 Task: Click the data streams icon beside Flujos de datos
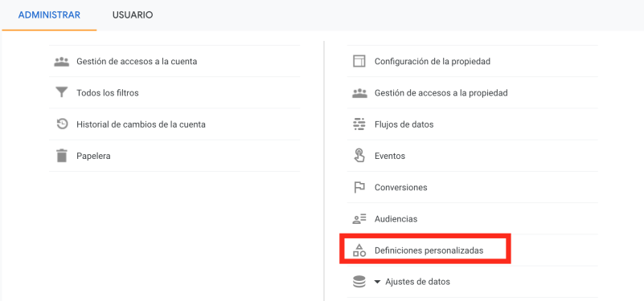tap(359, 124)
